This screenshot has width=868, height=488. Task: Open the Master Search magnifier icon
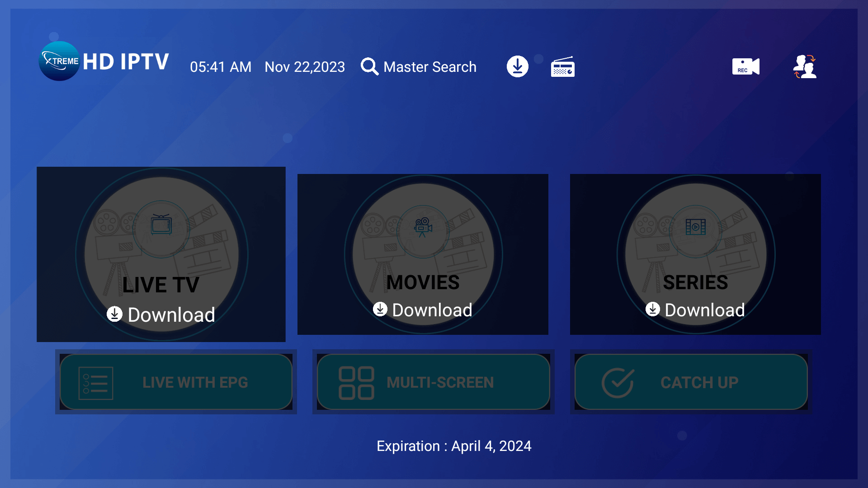coord(369,66)
